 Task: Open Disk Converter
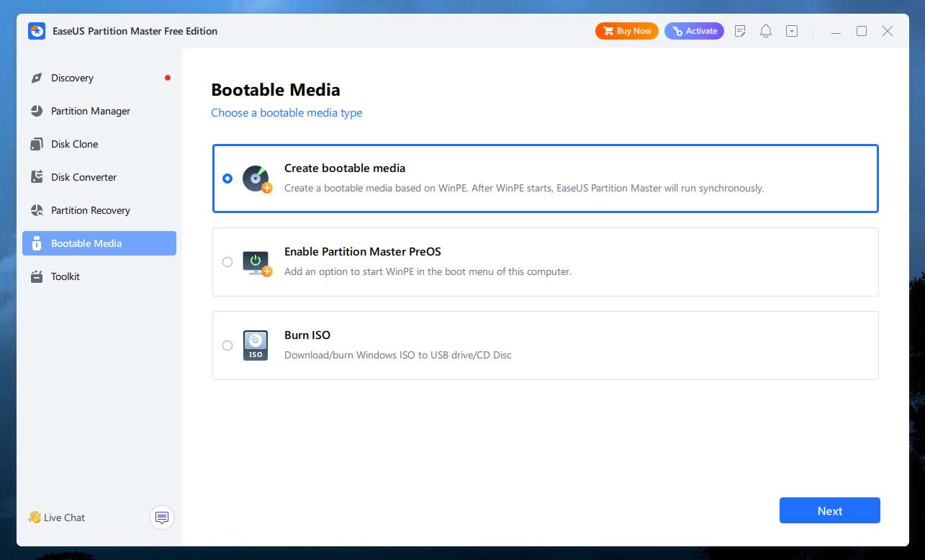tap(99, 177)
